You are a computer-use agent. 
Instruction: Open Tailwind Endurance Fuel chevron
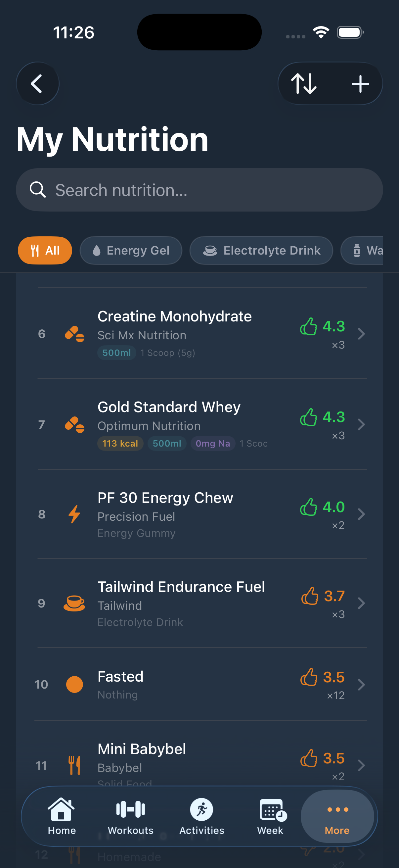click(x=361, y=603)
